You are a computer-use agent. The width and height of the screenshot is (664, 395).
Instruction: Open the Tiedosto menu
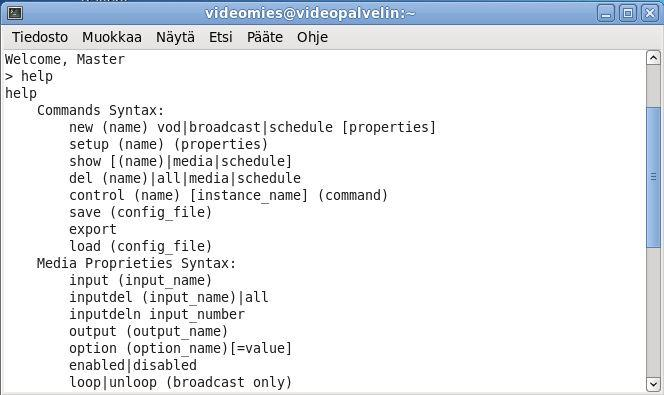[40, 37]
